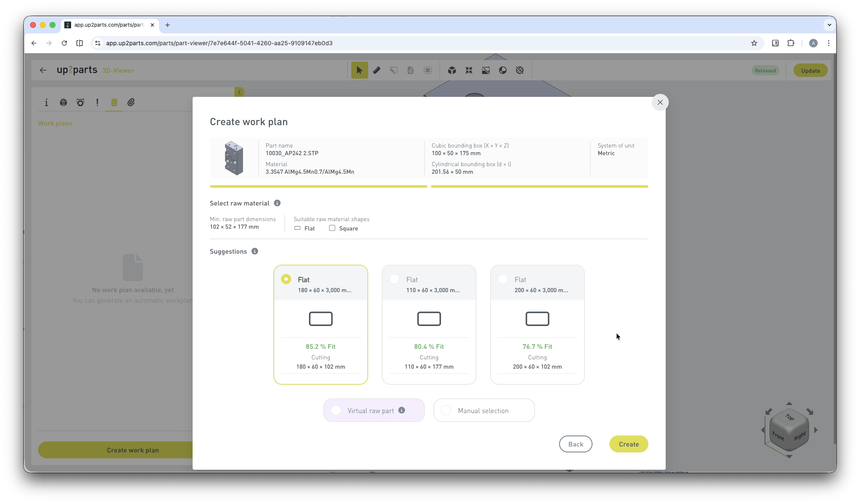Click the part thumbnail image
This screenshot has height=504, width=860.
click(234, 159)
